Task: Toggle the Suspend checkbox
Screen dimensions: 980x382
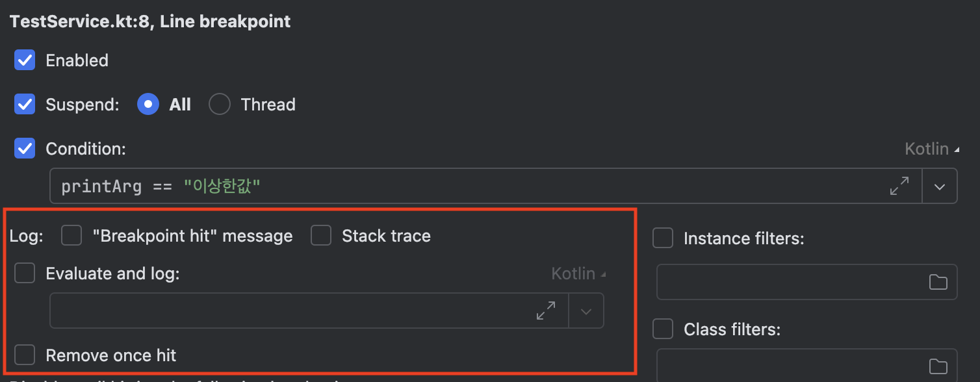Action: (25, 105)
